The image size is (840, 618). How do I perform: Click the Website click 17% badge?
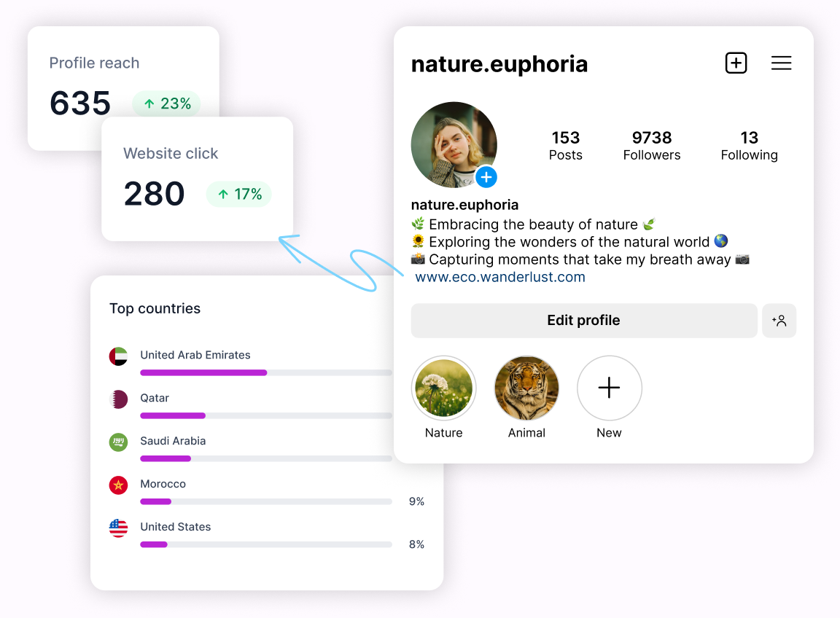239,195
